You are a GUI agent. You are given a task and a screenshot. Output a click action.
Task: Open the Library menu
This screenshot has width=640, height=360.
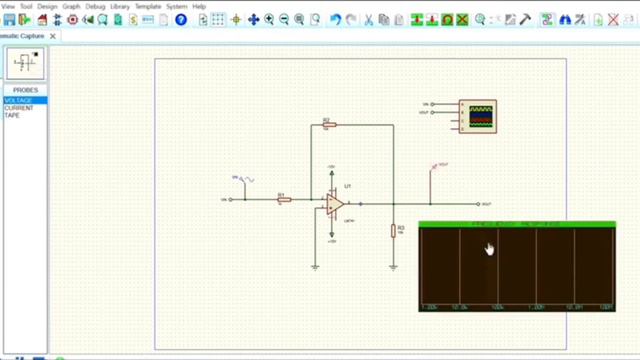point(120,7)
